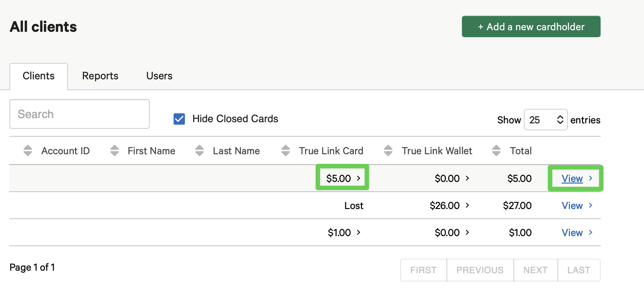Select the Clients tab
Viewport: 644px width, 294px height.
coord(39,76)
